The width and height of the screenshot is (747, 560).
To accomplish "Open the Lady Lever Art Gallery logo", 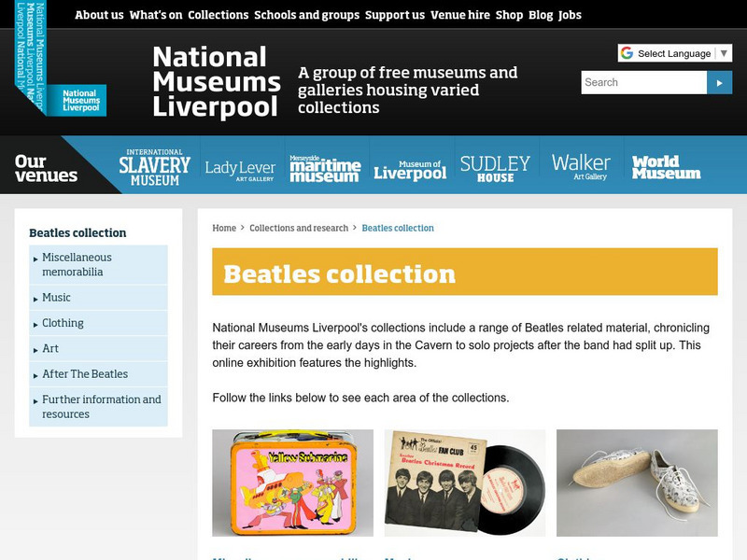I will click(240, 171).
